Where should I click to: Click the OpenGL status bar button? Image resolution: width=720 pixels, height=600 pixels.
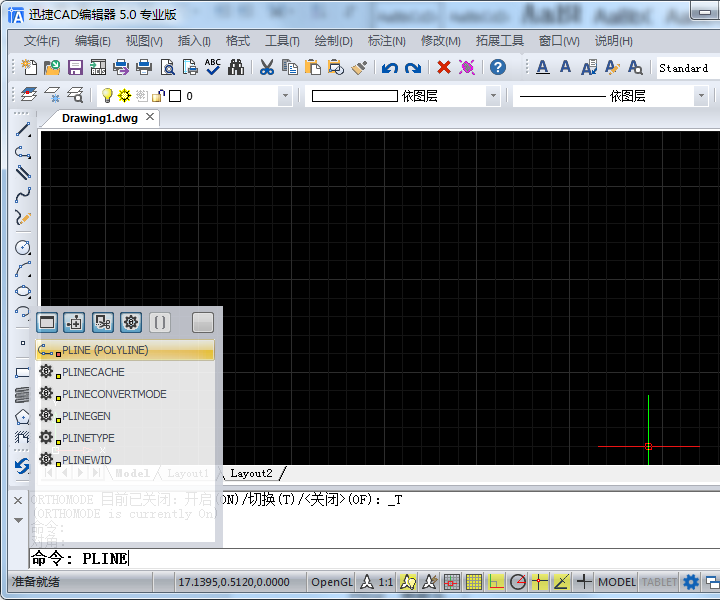pyautogui.click(x=332, y=582)
